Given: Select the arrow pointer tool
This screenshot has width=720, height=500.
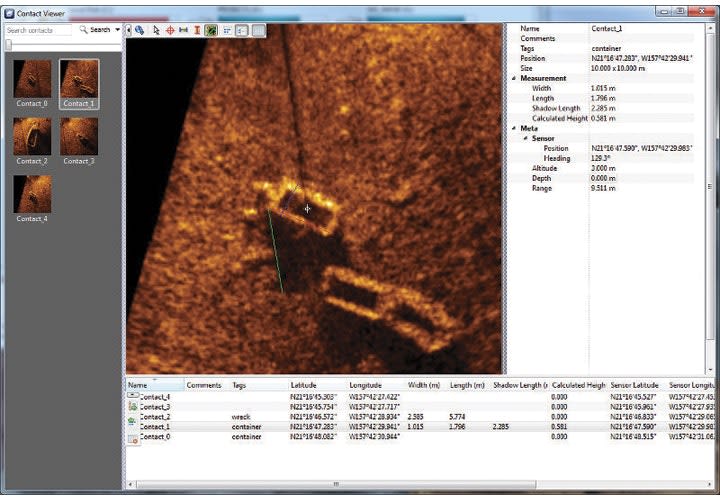Looking at the screenshot, I should (x=155, y=31).
